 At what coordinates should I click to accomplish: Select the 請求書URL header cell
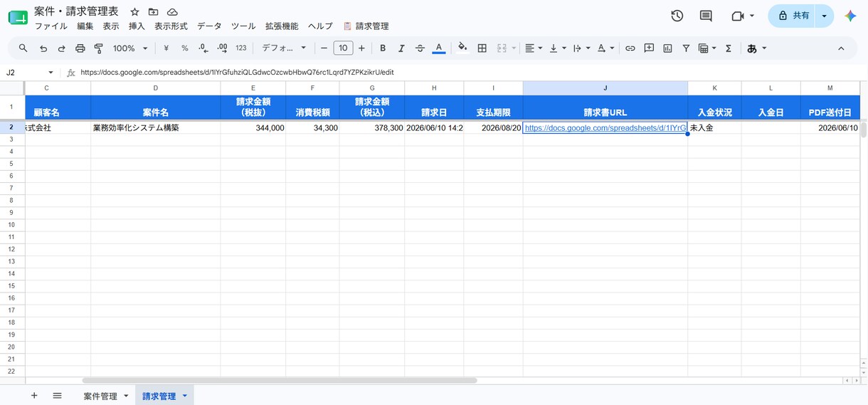tap(605, 107)
